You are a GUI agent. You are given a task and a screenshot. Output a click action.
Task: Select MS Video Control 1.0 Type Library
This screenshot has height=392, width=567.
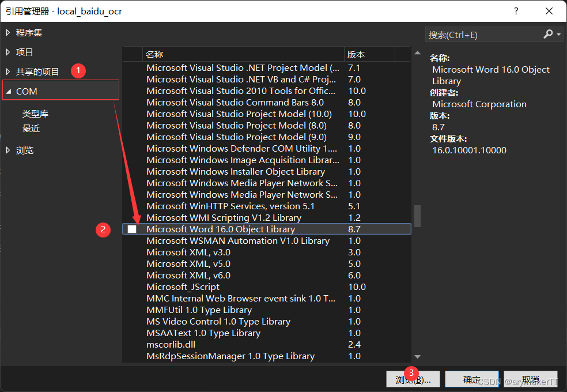(x=267, y=322)
